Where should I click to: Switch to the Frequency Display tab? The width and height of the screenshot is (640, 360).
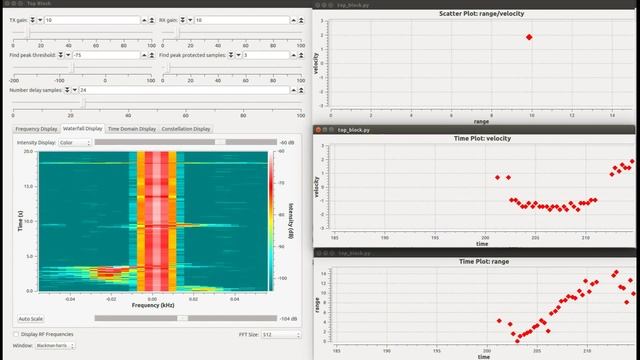coord(36,129)
